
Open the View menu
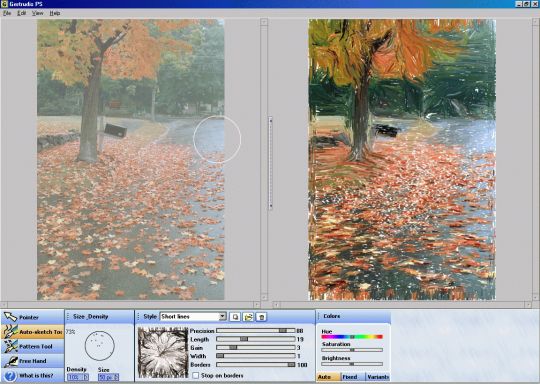pyautogui.click(x=38, y=13)
